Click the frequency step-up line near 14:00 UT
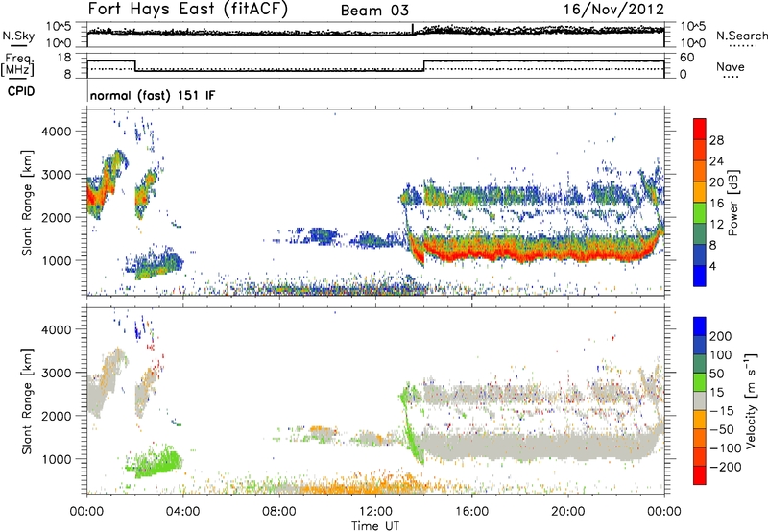 423,65
